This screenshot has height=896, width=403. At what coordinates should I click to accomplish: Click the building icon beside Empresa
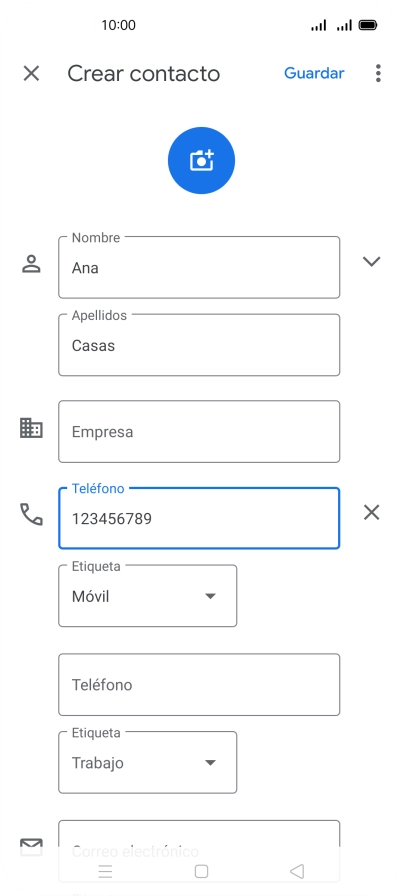[31, 427]
